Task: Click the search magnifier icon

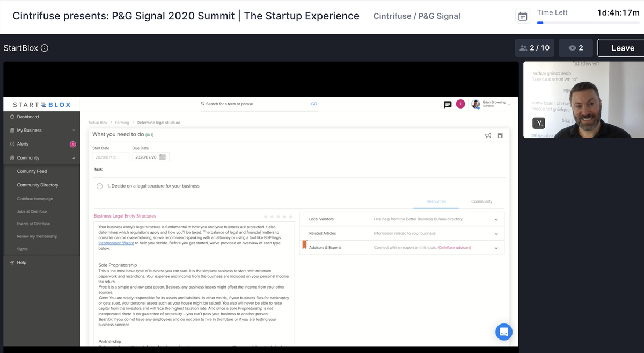Action: [x=202, y=104]
